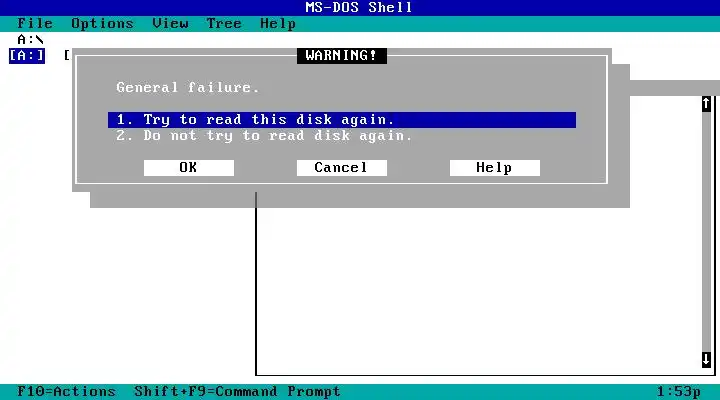The image size is (720, 400).
Task: Open the Tree menu
Action: (x=224, y=23)
